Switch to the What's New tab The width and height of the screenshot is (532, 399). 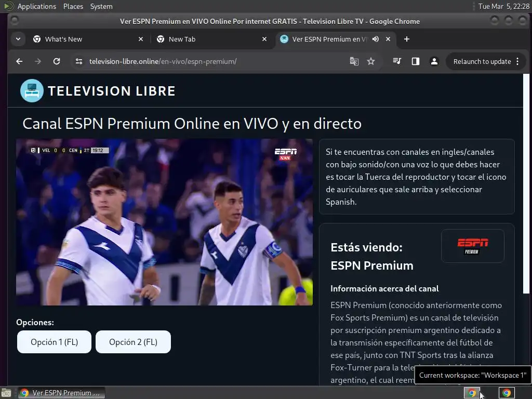88,39
